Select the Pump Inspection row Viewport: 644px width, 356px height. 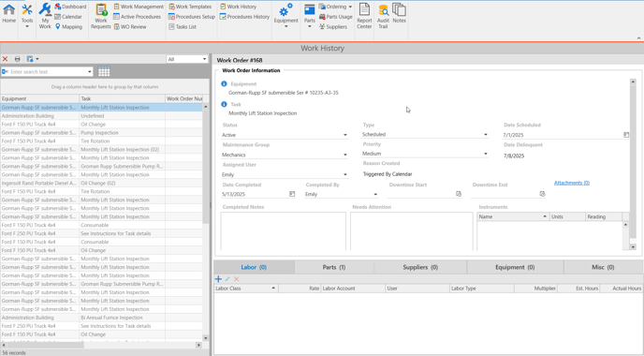tap(101, 133)
